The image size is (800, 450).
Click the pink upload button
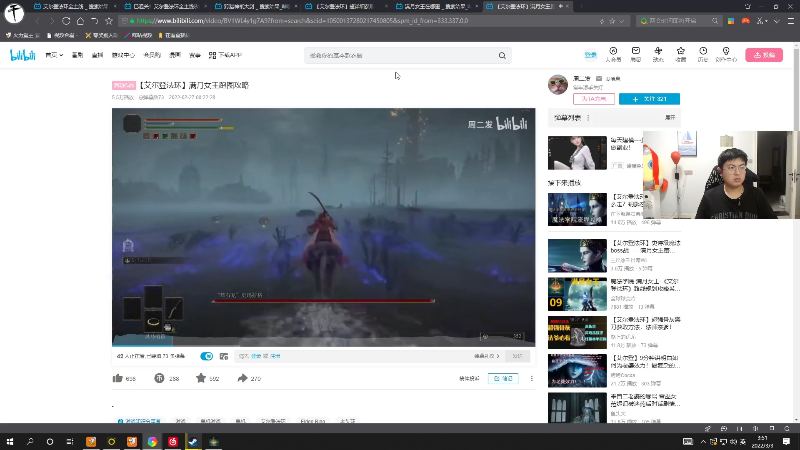[x=764, y=55]
